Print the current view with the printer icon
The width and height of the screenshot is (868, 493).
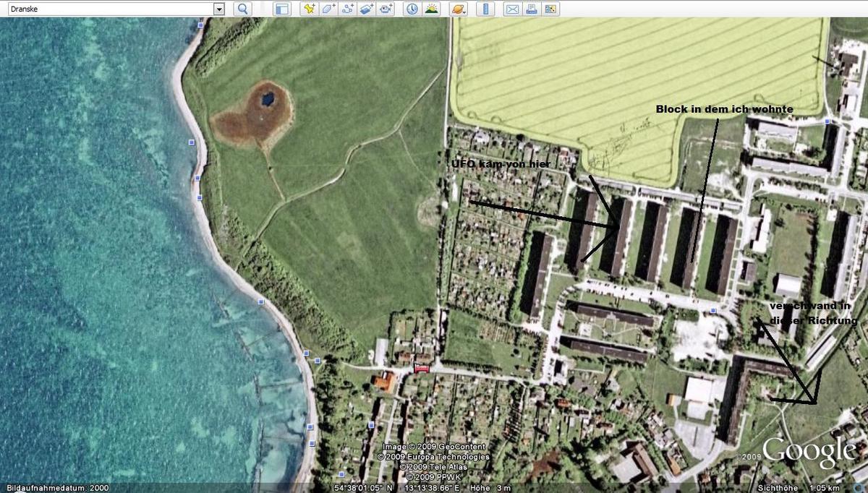click(532, 9)
